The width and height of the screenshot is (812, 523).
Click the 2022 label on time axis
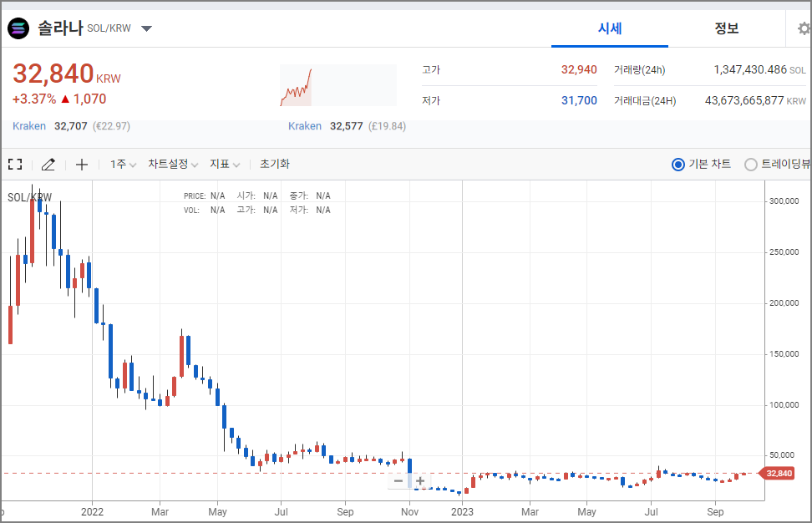click(x=92, y=511)
